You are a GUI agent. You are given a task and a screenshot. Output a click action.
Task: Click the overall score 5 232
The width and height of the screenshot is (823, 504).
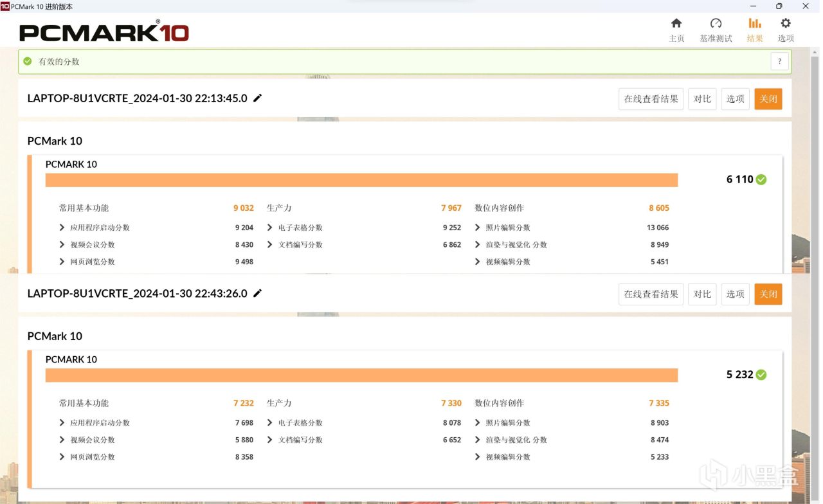pos(739,375)
